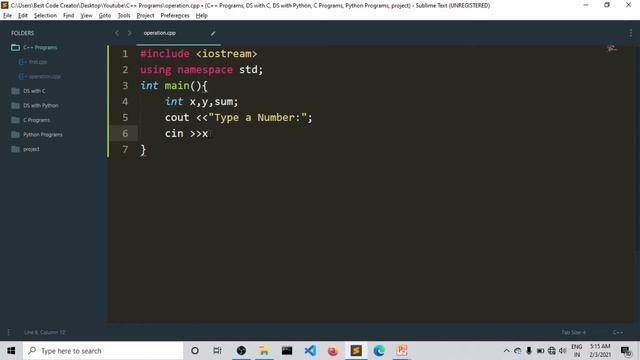640x360 pixels.
Task: Click the battery tray icon
Action: point(540,351)
